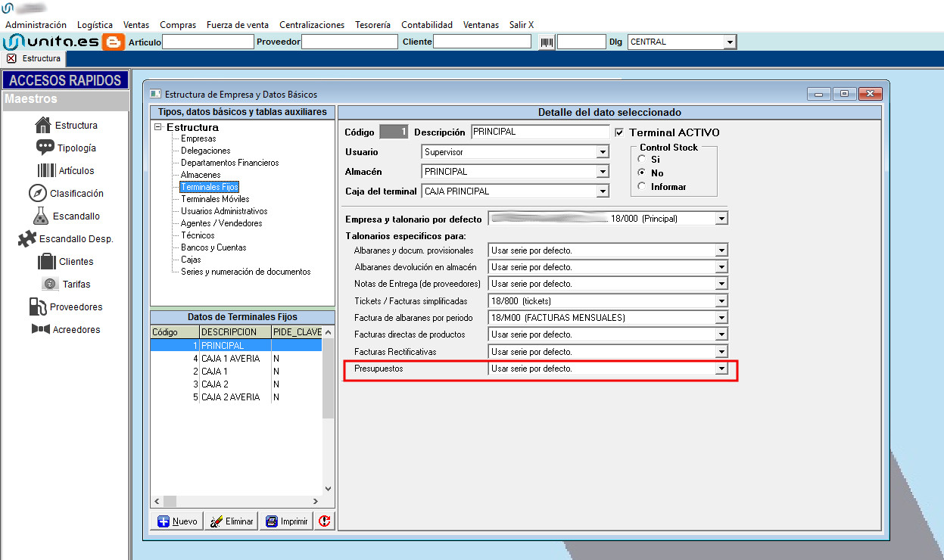Open the Administración menu
Image resolution: width=944 pixels, height=560 pixels.
coord(36,25)
